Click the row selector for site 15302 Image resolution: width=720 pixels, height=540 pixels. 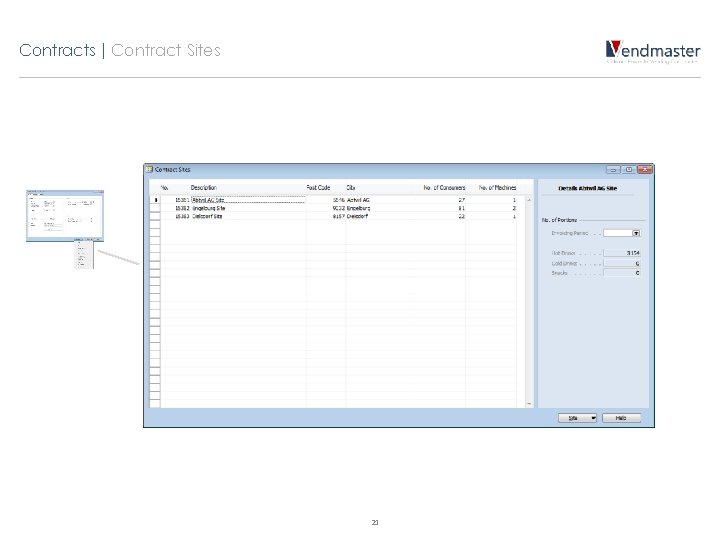[155, 208]
